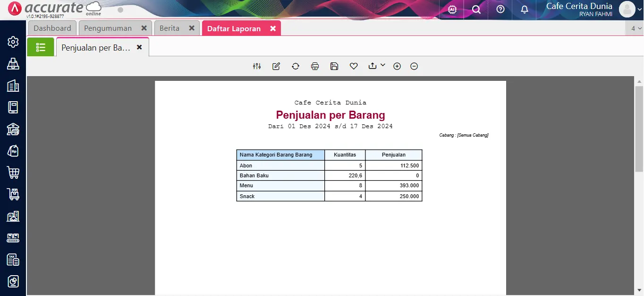Screen dimensions: 644x296
Task: Open the green report list button
Action: pos(41,47)
